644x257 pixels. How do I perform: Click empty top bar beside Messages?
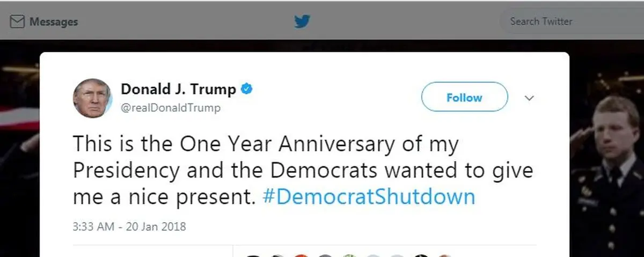[182, 21]
